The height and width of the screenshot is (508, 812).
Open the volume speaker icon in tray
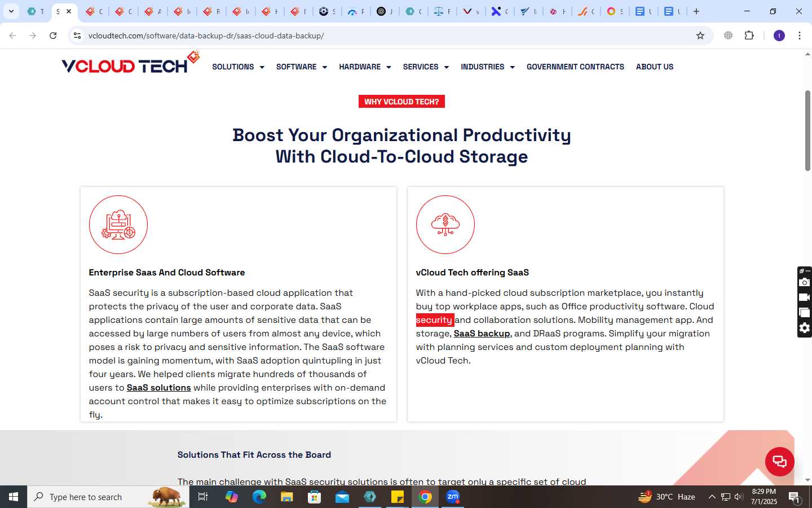[739, 497]
